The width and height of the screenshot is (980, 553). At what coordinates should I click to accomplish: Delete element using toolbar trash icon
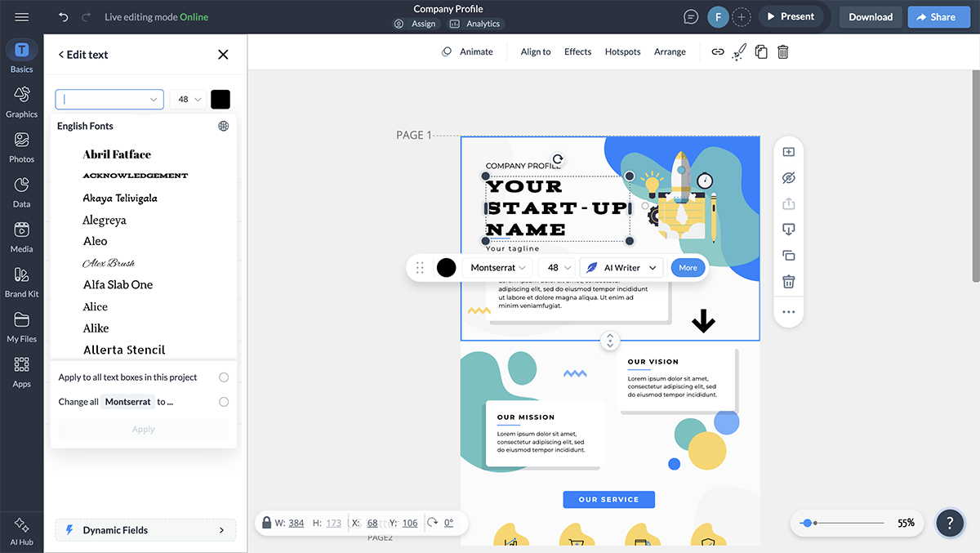pyautogui.click(x=782, y=51)
